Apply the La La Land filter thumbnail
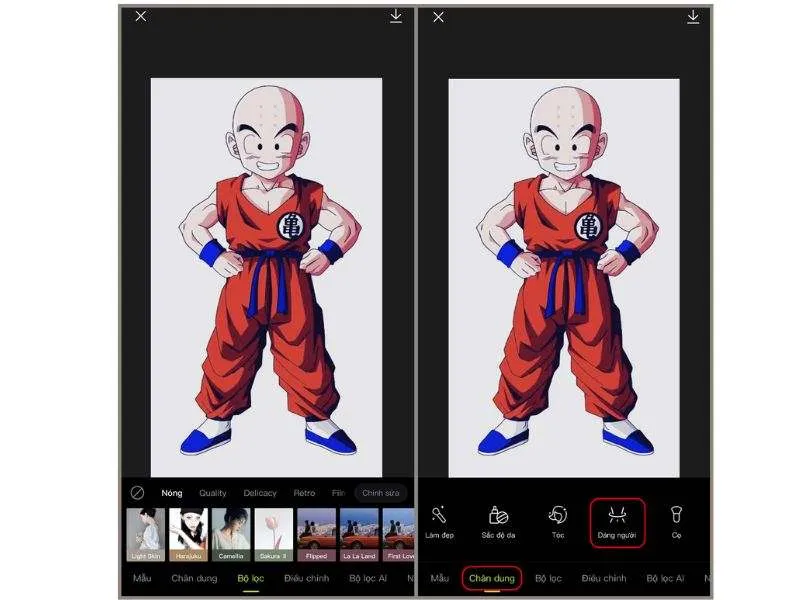800x600 pixels. (359, 534)
